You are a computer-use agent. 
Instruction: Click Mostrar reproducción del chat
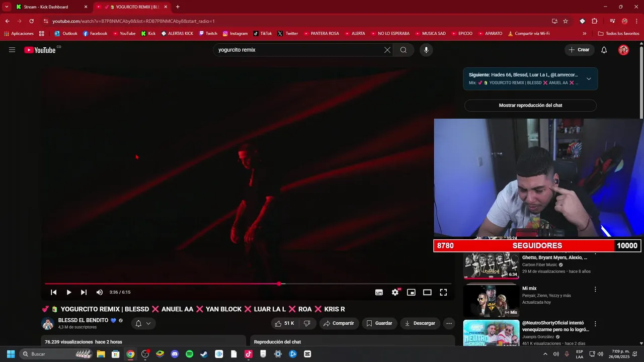(x=530, y=106)
